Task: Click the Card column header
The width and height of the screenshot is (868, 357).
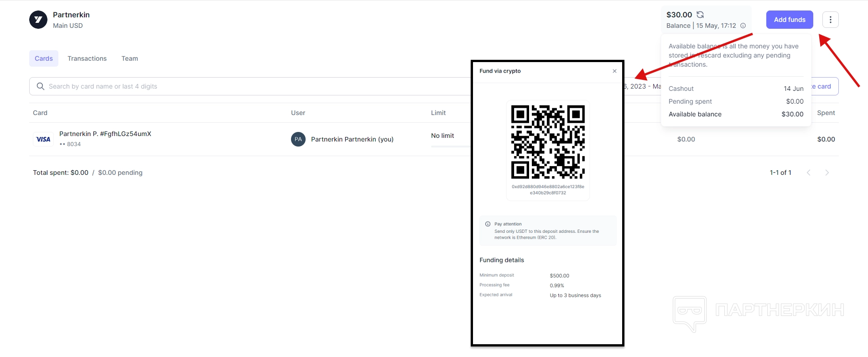Action: pos(40,113)
